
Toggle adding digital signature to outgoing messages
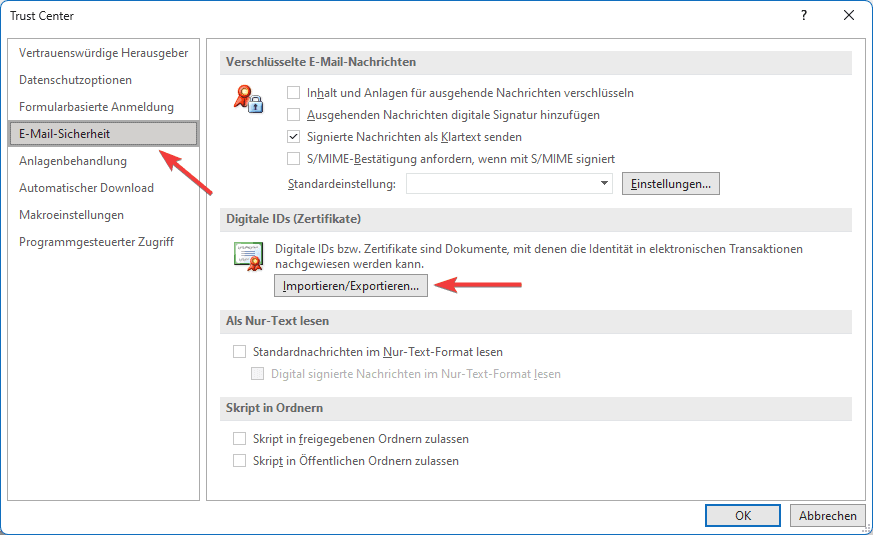[294, 115]
